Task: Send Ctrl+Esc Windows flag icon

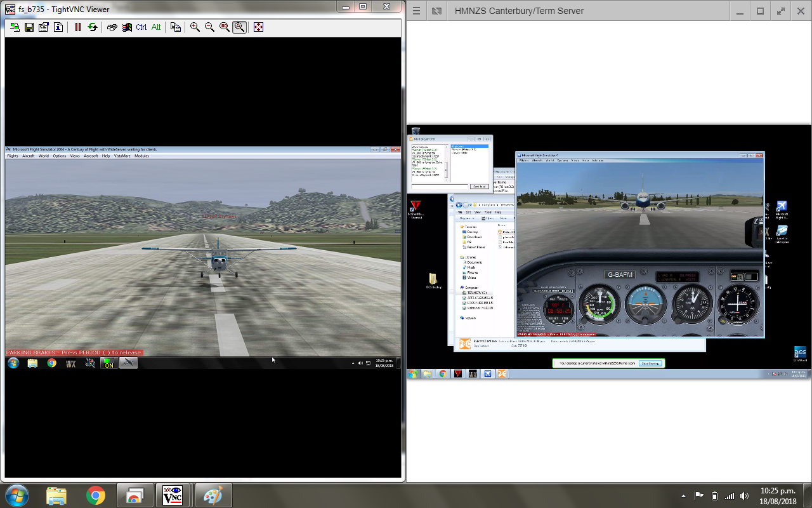Action: 127,27
